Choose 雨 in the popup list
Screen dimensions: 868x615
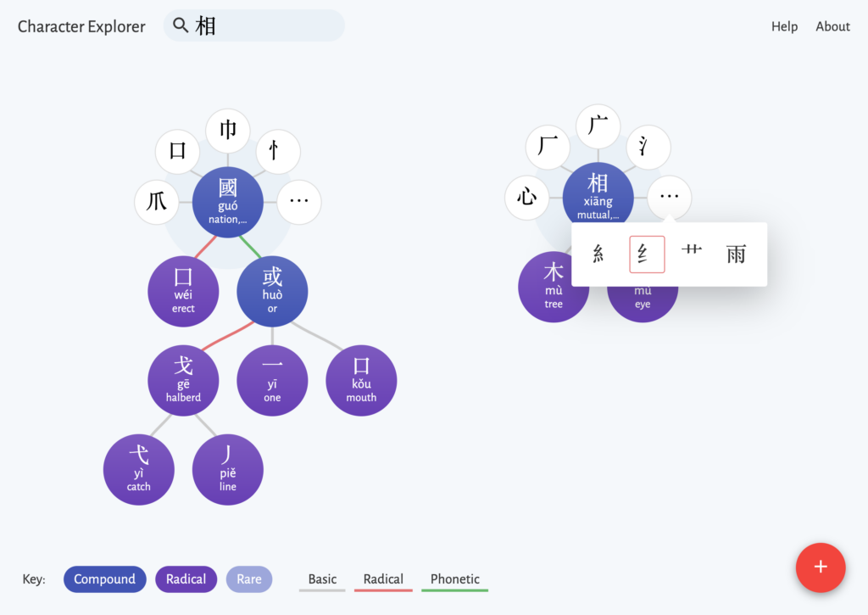737,254
